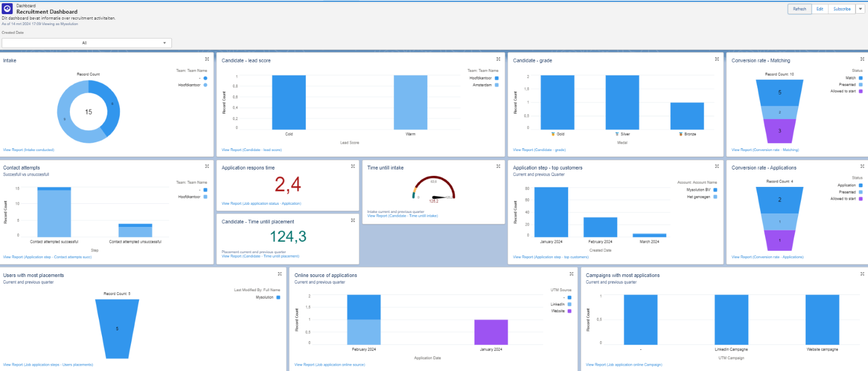868x371 pixels.
Task: Click the Recruitment Dashboard app icon
Action: (x=8, y=9)
